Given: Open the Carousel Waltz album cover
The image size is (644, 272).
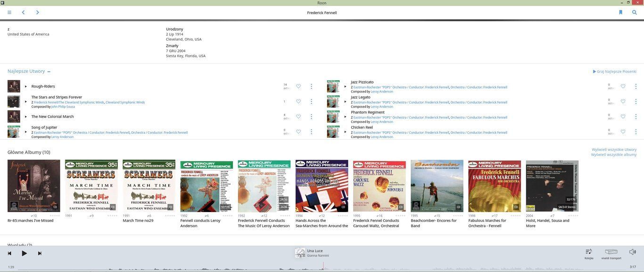Looking at the screenshot, I should [380, 186].
